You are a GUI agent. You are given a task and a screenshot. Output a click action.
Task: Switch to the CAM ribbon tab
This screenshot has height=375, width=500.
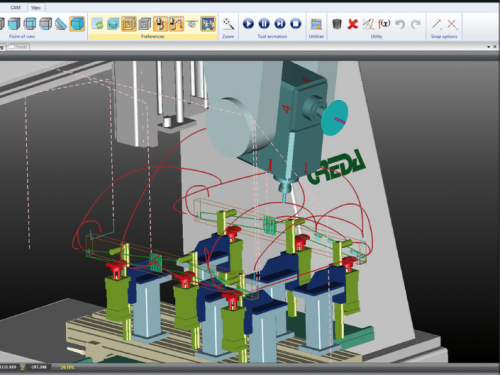[x=15, y=7]
